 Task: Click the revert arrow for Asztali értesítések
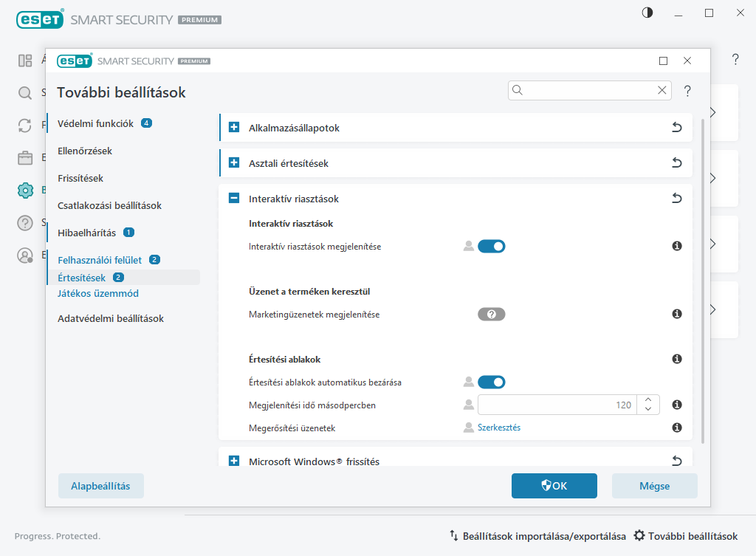[676, 163]
